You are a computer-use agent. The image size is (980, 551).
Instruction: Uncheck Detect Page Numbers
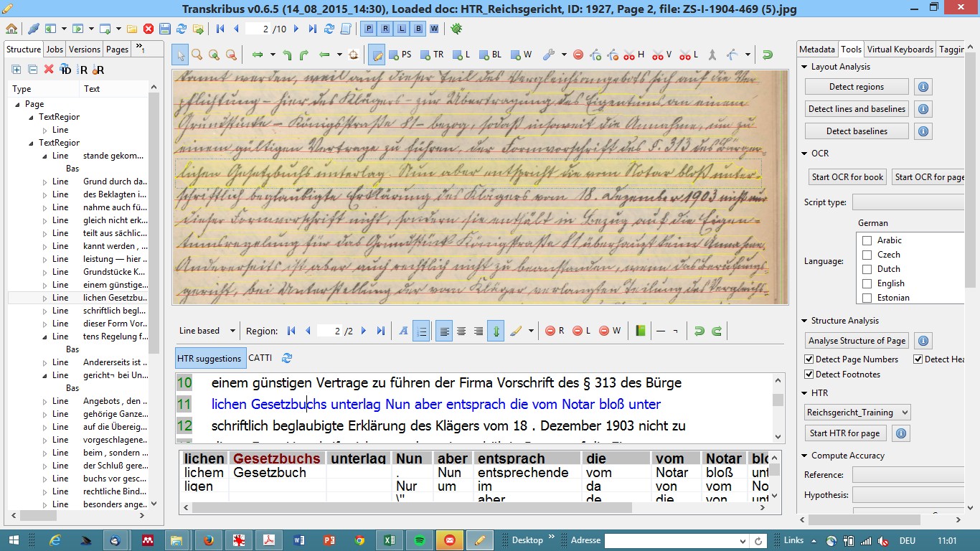[x=809, y=359]
